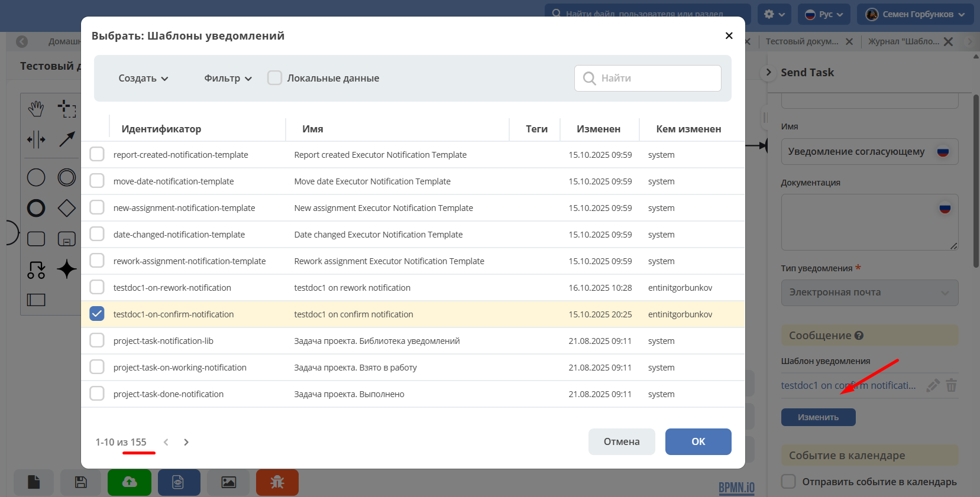980x497 pixels.
Task: Pick the gateway diamond shape
Action: (67, 208)
